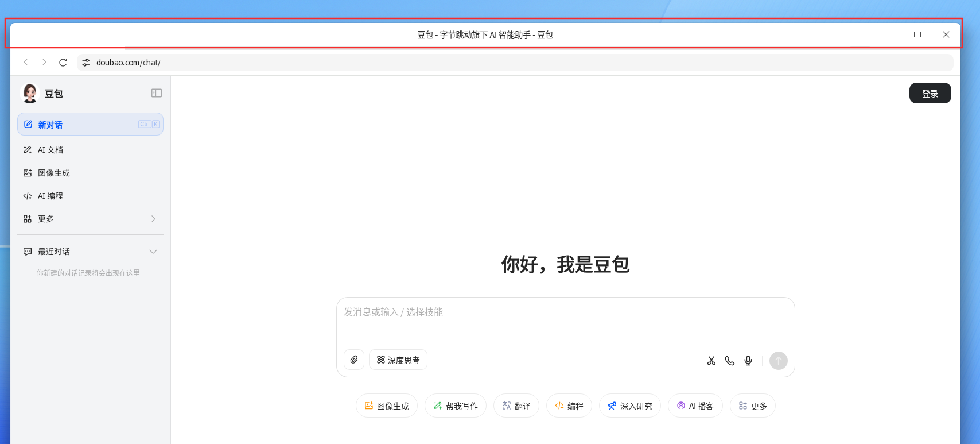Click the 登录 login button
This screenshot has height=444, width=980.
coord(930,93)
